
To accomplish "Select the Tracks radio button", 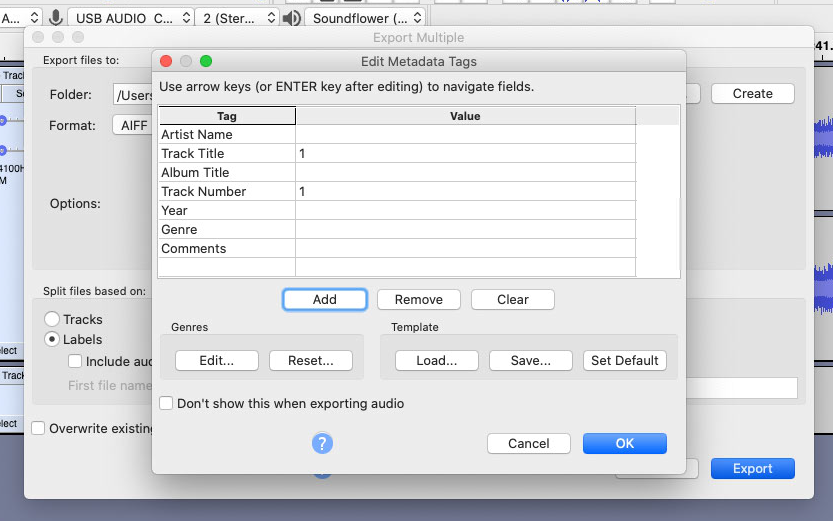I will [x=52, y=319].
